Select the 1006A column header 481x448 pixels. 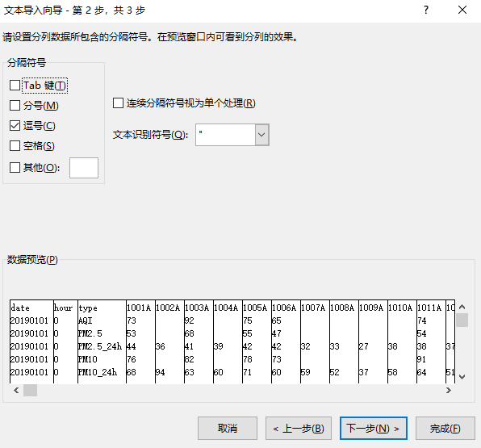284,308
